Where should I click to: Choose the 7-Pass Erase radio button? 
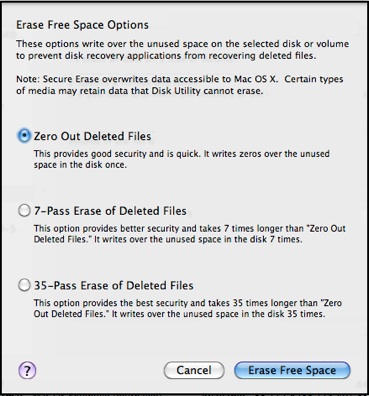[x=24, y=211]
